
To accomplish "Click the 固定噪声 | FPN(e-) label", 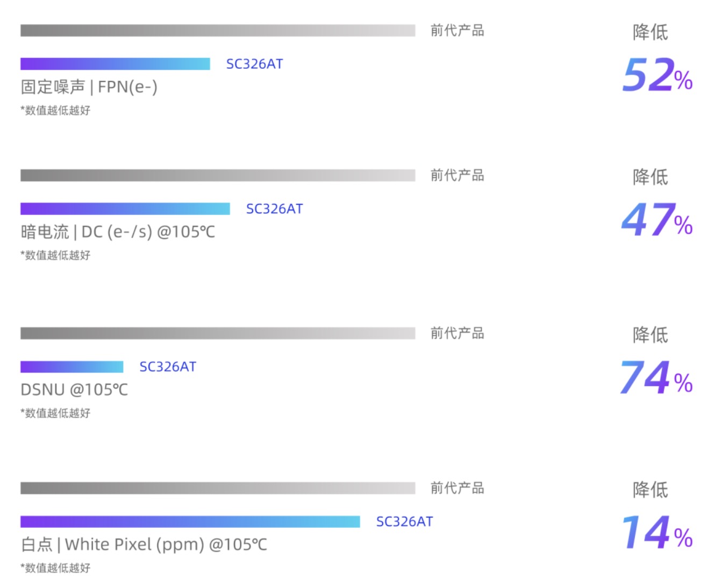I will 89,87.
